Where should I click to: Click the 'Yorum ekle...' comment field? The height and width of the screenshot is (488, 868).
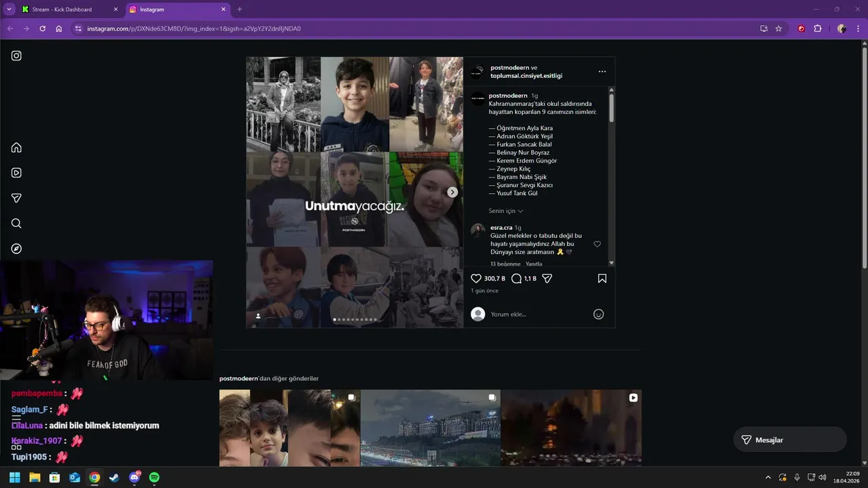pos(539,314)
